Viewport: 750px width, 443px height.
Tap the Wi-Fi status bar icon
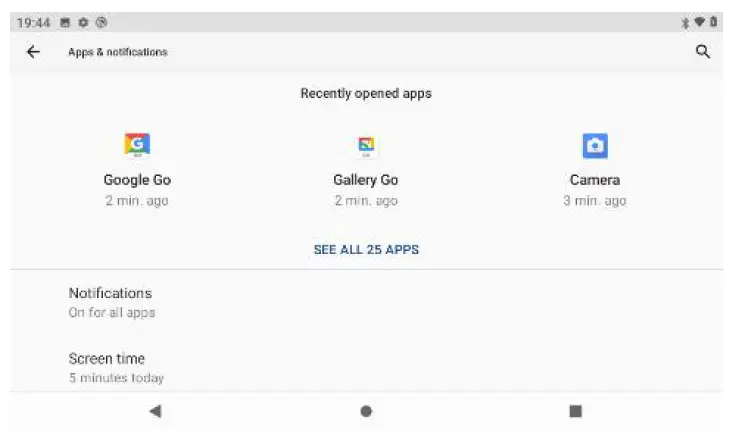pyautogui.click(x=699, y=22)
